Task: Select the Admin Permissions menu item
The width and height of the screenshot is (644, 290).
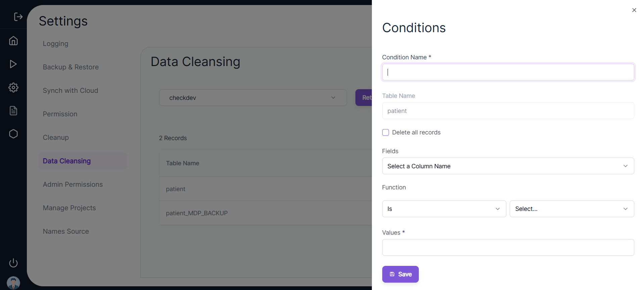Action: 72,184
